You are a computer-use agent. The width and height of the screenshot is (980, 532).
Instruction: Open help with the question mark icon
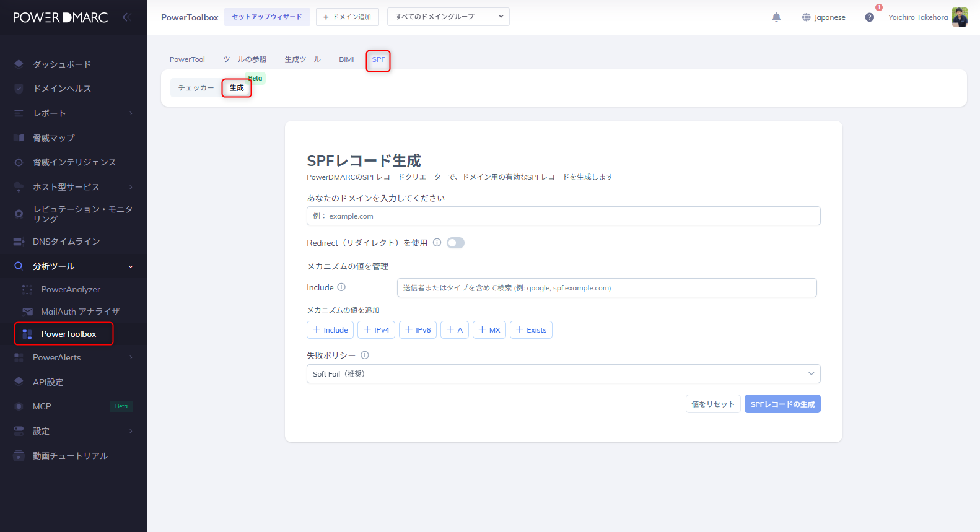pos(870,17)
